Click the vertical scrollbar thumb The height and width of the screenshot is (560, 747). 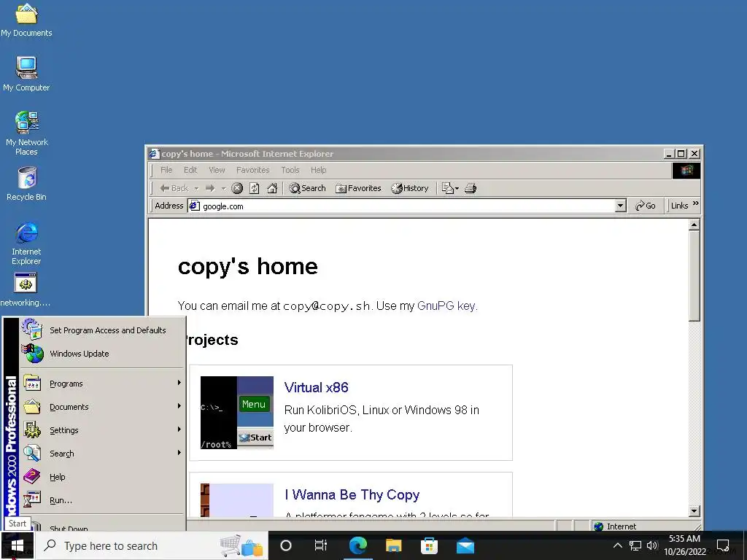point(694,276)
